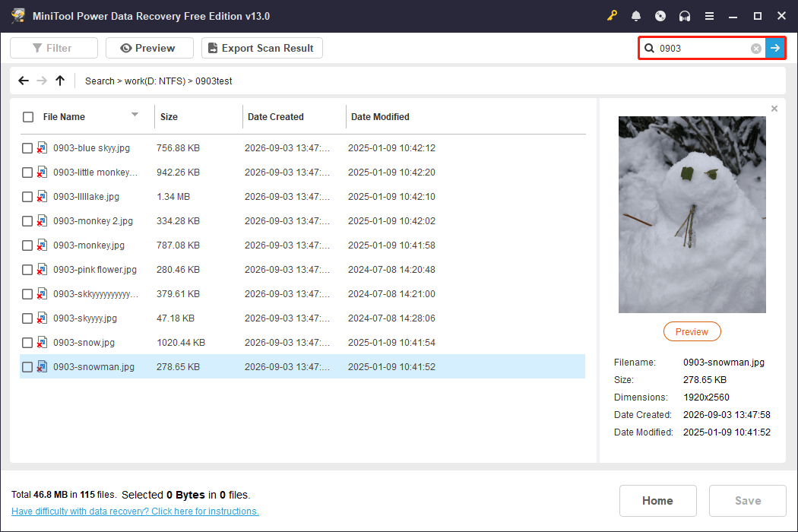798x532 pixels.
Task: Go back with the left arrow
Action: coord(24,81)
